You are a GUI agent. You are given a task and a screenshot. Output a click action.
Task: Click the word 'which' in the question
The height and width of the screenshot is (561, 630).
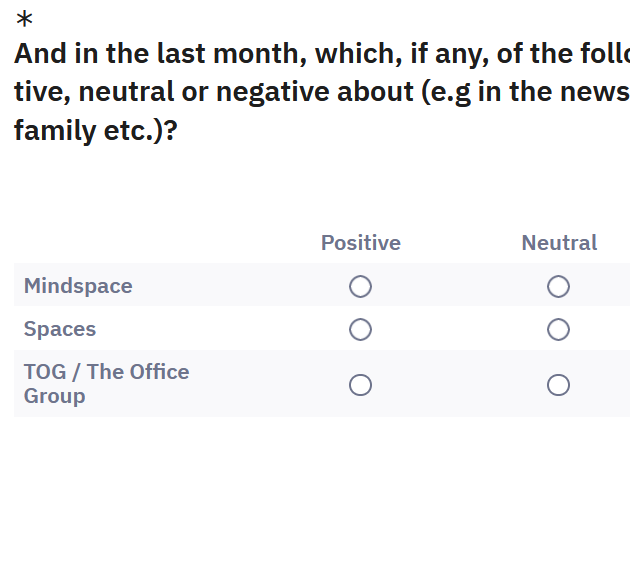pyautogui.click(x=358, y=54)
